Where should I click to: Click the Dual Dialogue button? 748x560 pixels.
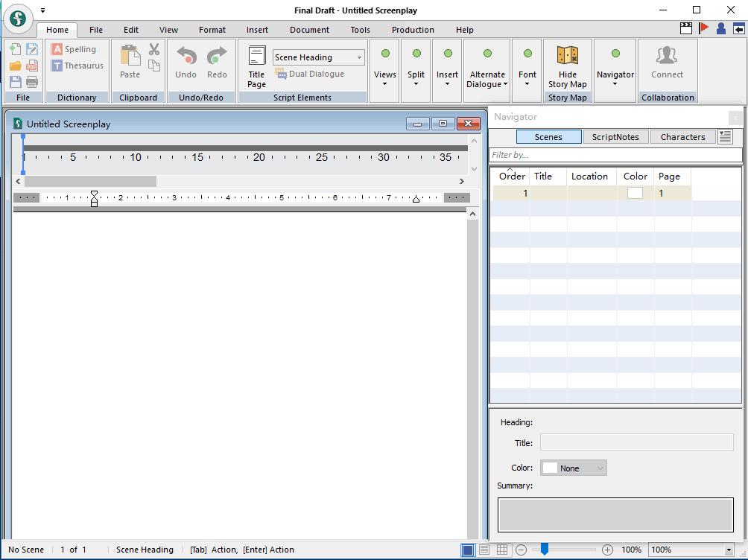[x=310, y=74]
